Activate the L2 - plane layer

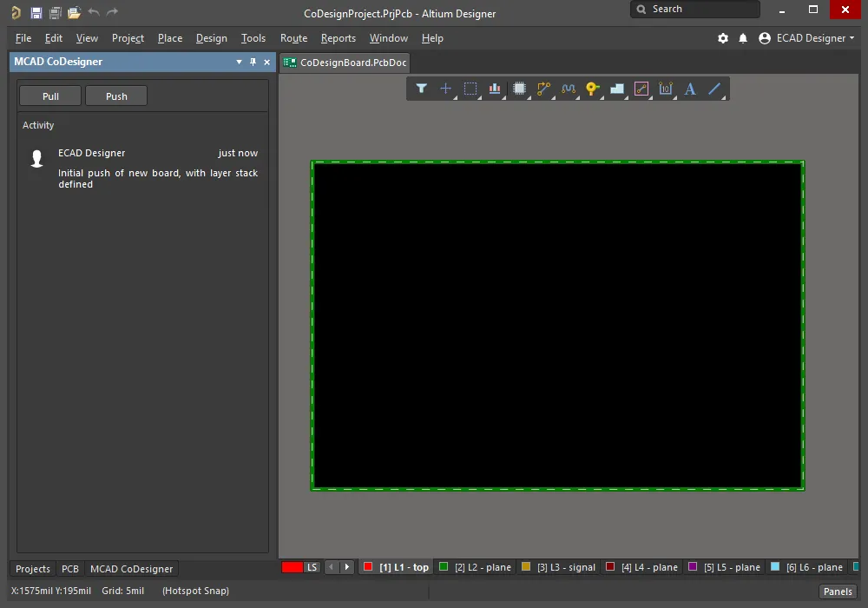pyautogui.click(x=475, y=567)
